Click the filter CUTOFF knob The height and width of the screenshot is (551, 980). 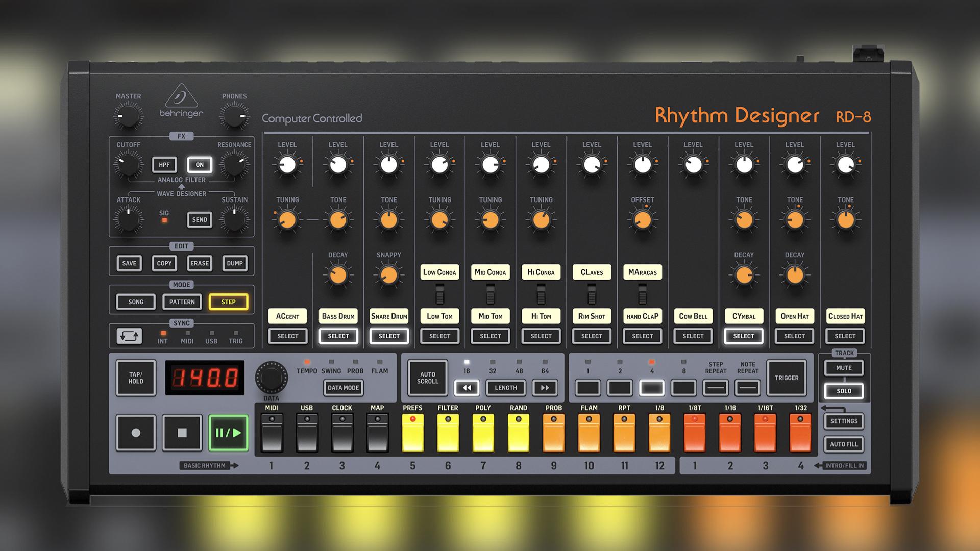[x=128, y=165]
